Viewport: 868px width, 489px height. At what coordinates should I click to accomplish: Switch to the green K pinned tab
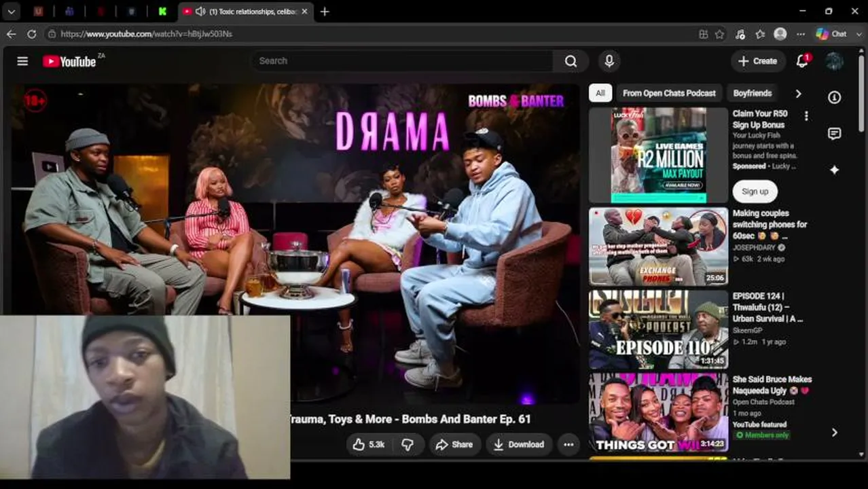[162, 12]
